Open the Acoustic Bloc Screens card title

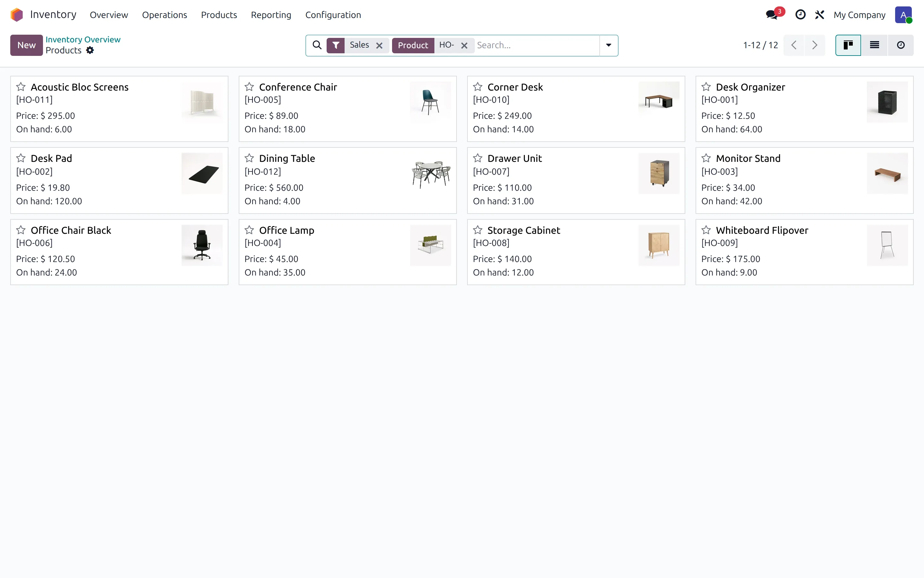(80, 87)
